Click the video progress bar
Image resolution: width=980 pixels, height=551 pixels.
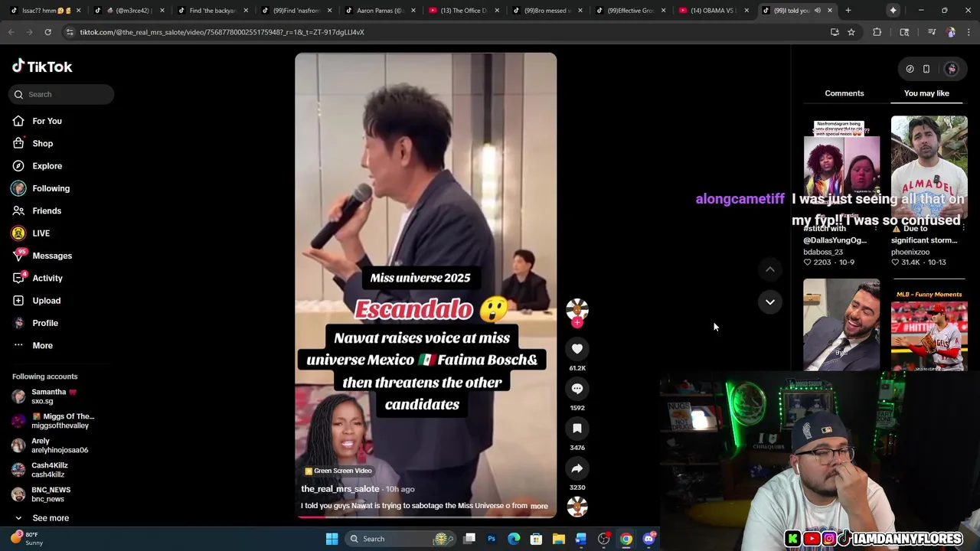tap(426, 517)
